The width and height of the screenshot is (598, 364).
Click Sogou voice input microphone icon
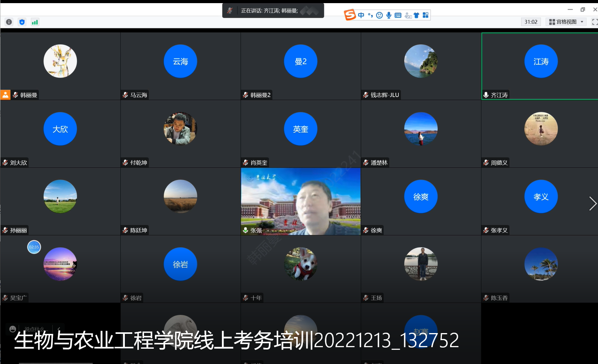tap(389, 15)
